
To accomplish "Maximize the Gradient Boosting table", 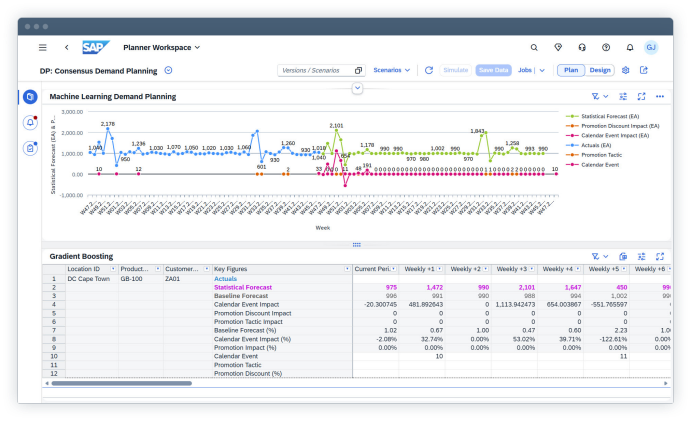I will coord(660,256).
